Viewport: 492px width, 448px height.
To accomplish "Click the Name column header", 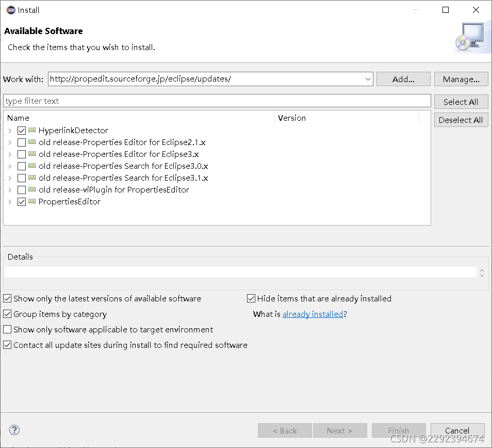I will 140,118.
